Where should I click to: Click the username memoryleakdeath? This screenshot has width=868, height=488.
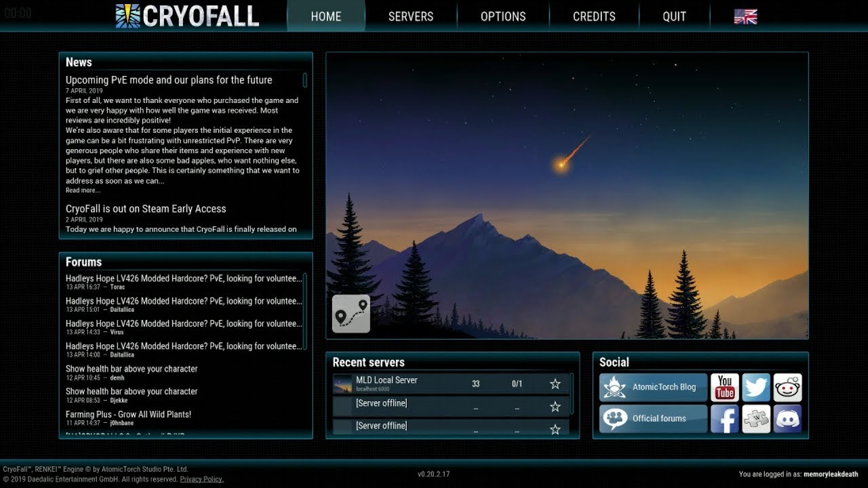pyautogui.click(x=831, y=474)
